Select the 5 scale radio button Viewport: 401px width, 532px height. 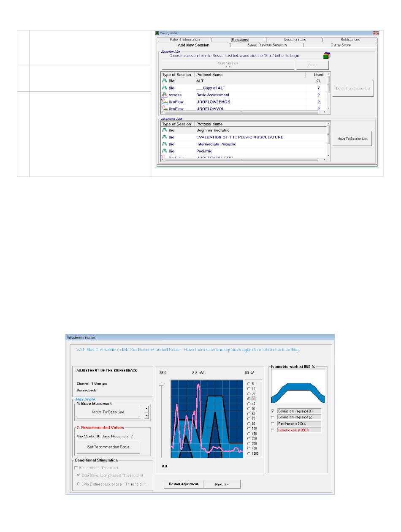pyautogui.click(x=248, y=383)
